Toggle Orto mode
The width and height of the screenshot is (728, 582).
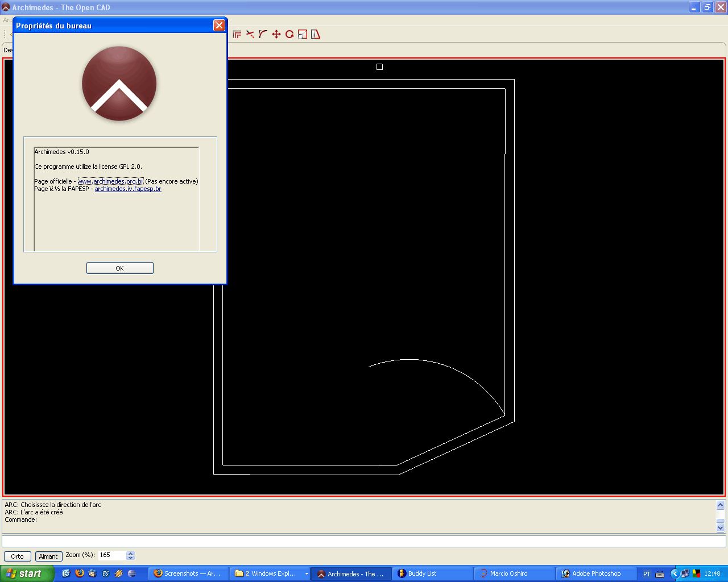pos(17,556)
